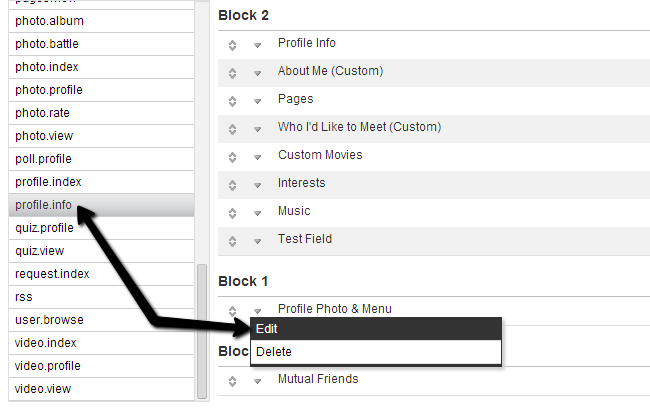Viewport: 650px width, 412px height.
Task: Click the drag handle icon beside Pages
Action: tap(232, 100)
